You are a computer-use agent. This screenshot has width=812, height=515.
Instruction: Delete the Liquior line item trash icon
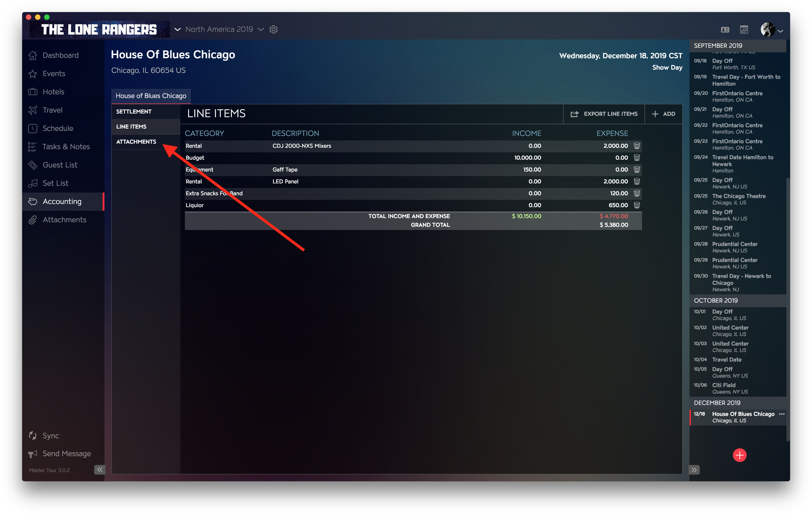pyautogui.click(x=637, y=205)
